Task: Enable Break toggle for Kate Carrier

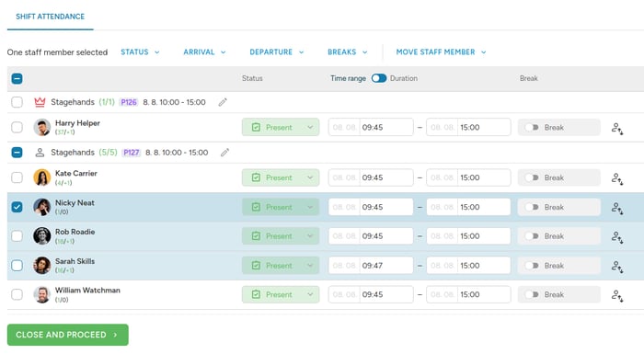Action: pos(532,177)
